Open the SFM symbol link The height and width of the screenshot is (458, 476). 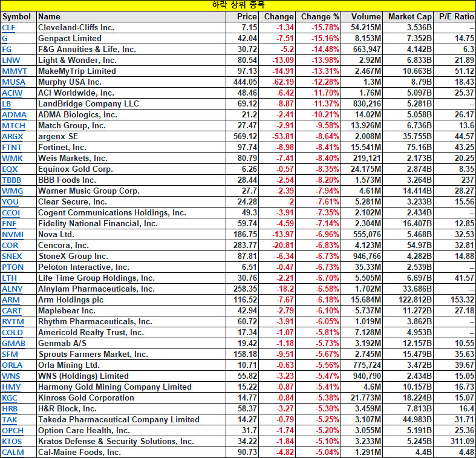point(10,355)
